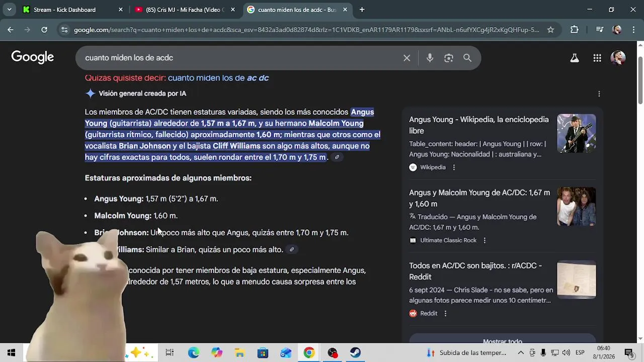Click source link icon after paragraph
The width and height of the screenshot is (644, 362).
coord(337,157)
